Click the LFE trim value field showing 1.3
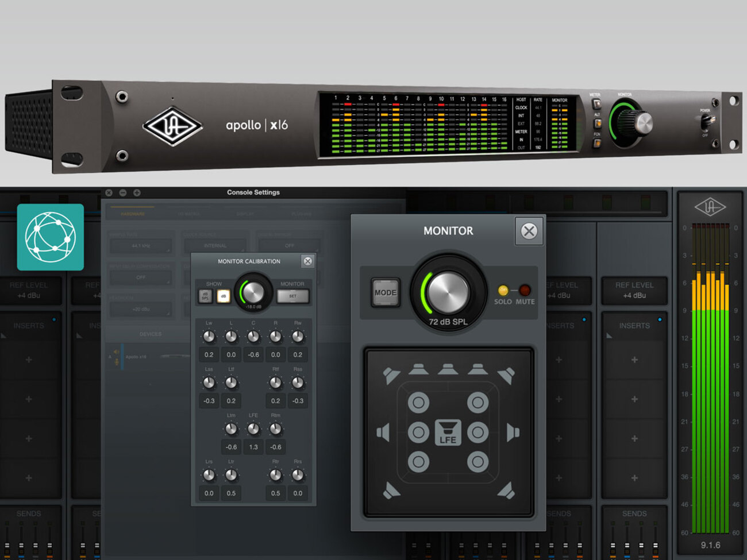The height and width of the screenshot is (560, 747). click(253, 447)
